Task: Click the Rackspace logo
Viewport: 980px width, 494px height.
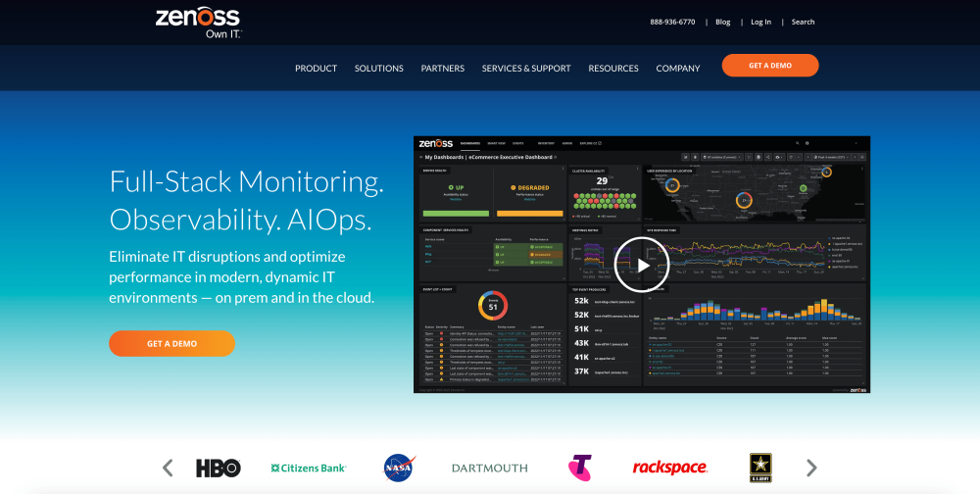Action: pyautogui.click(x=669, y=468)
